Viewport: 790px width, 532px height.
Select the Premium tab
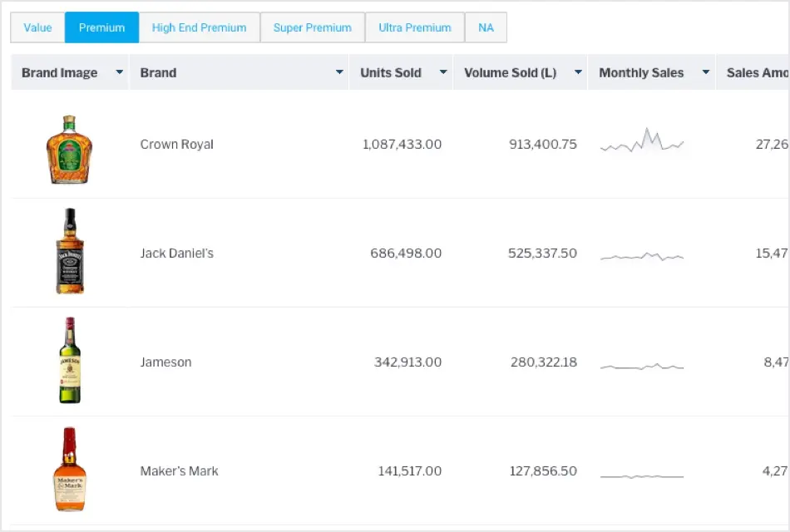click(101, 27)
